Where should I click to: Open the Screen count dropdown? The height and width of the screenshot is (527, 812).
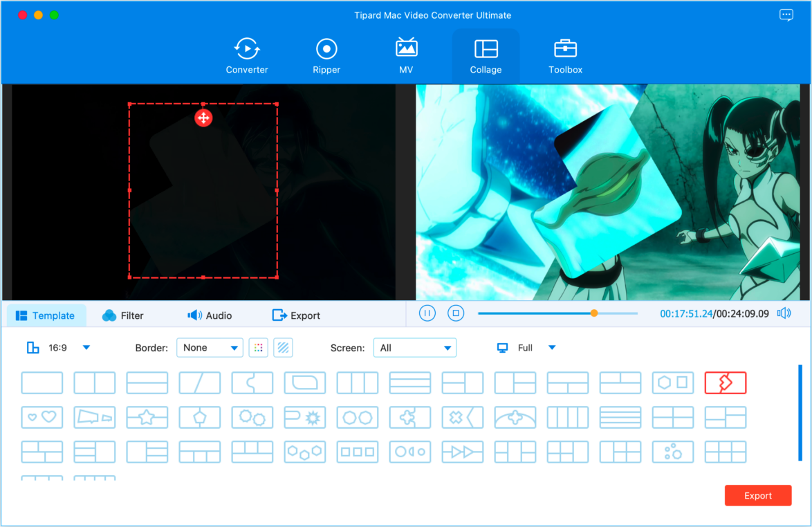pos(415,348)
